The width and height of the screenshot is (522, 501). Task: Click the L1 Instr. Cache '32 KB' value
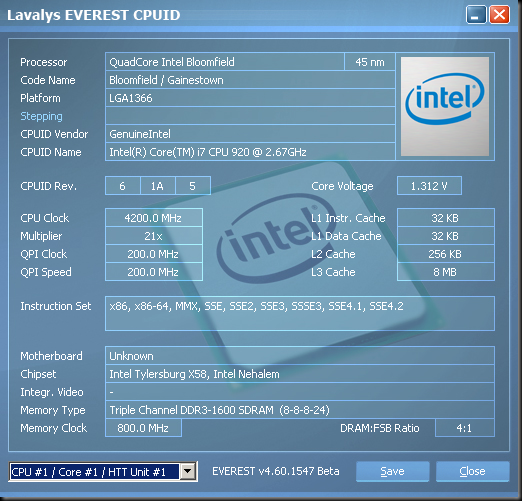[x=446, y=218]
